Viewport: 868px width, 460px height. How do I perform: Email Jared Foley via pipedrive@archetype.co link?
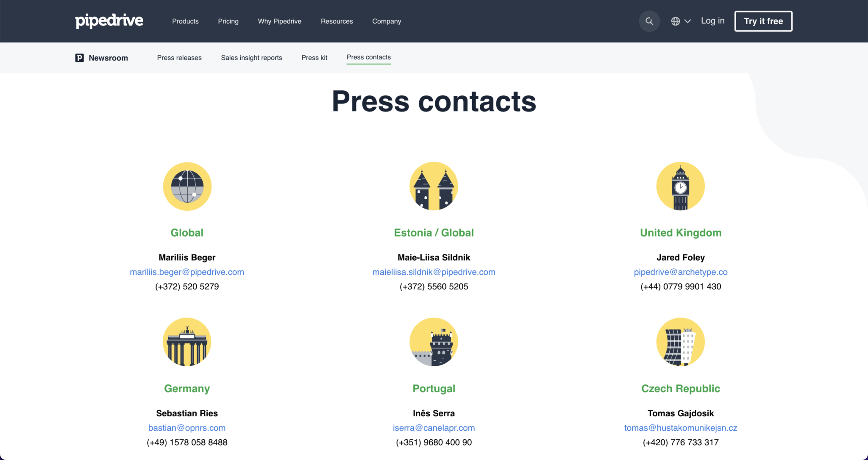click(680, 272)
